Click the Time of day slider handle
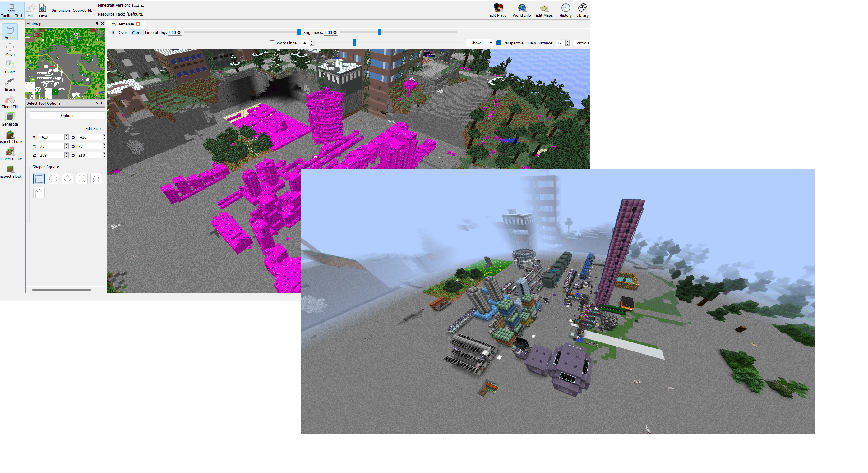This screenshot has height=473, width=868. point(299,32)
